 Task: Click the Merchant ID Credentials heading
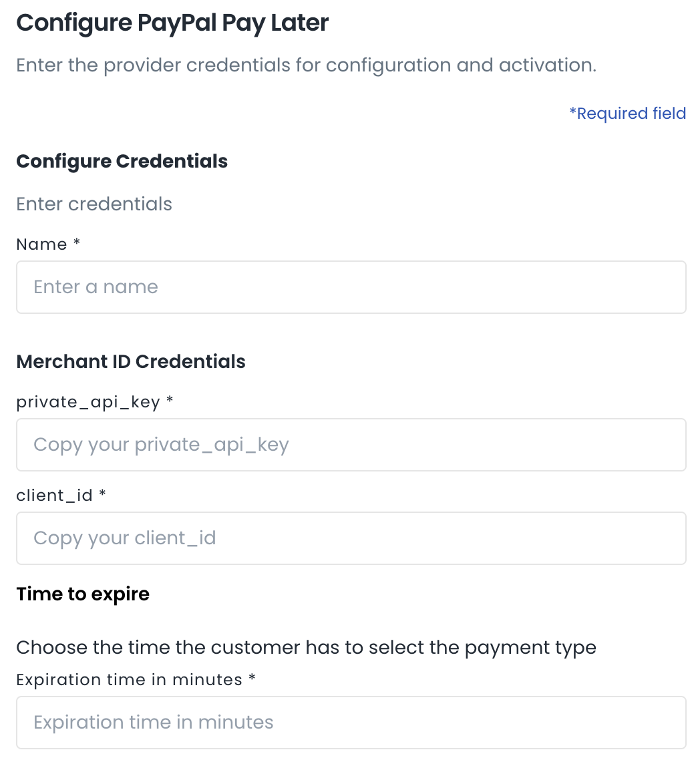point(131,362)
